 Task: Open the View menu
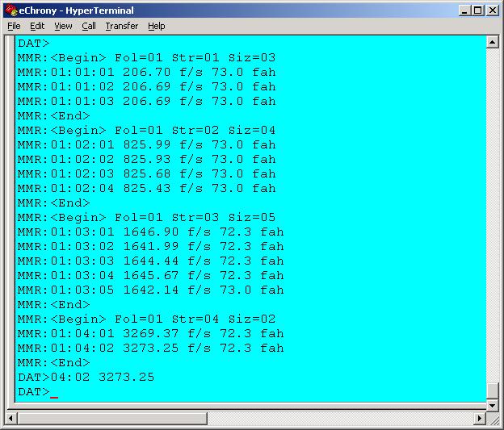63,26
